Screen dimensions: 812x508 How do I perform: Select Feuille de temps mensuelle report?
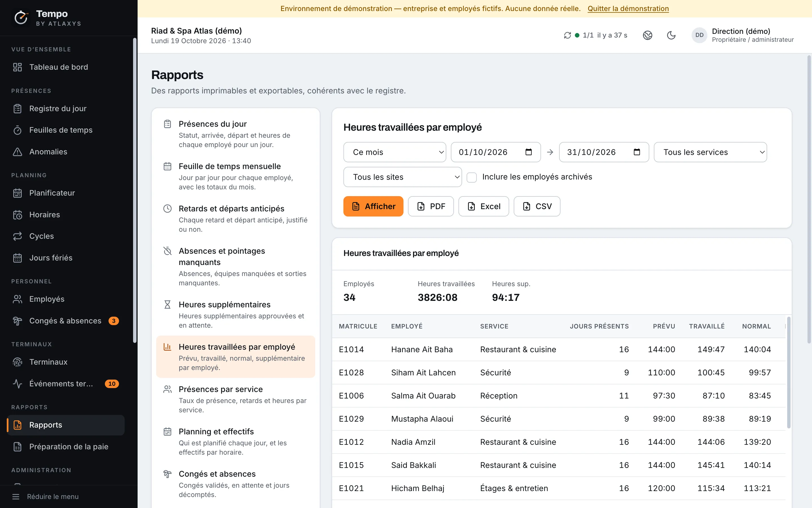point(235,176)
